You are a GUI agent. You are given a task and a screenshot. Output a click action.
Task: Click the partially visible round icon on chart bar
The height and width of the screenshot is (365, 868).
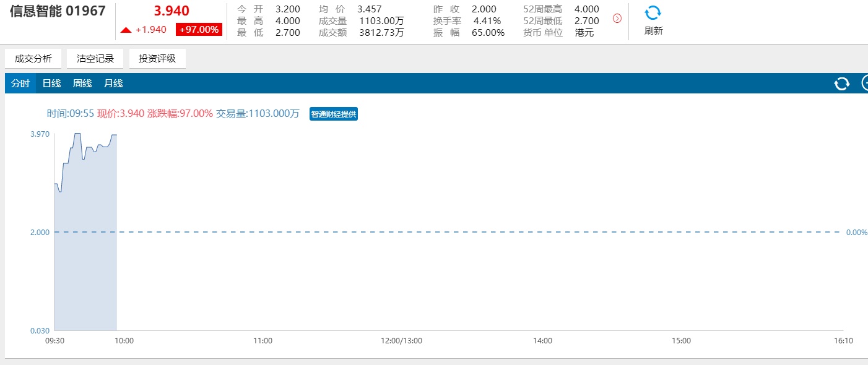(x=865, y=84)
